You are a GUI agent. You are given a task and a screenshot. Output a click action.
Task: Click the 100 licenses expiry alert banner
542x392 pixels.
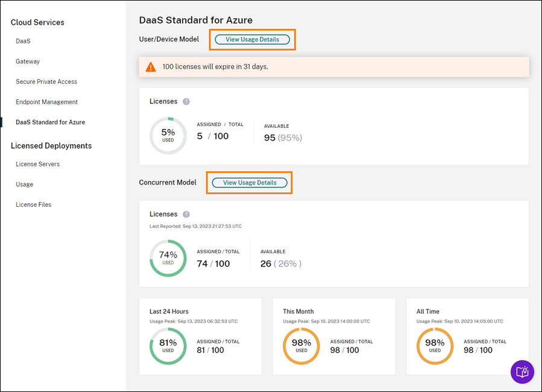[x=333, y=67]
